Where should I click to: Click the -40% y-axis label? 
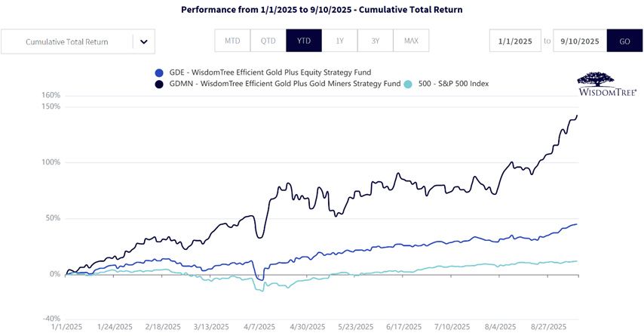[51, 319]
